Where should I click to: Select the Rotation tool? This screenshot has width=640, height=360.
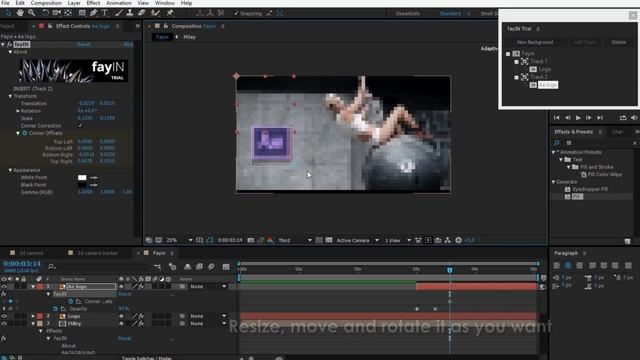click(45, 13)
